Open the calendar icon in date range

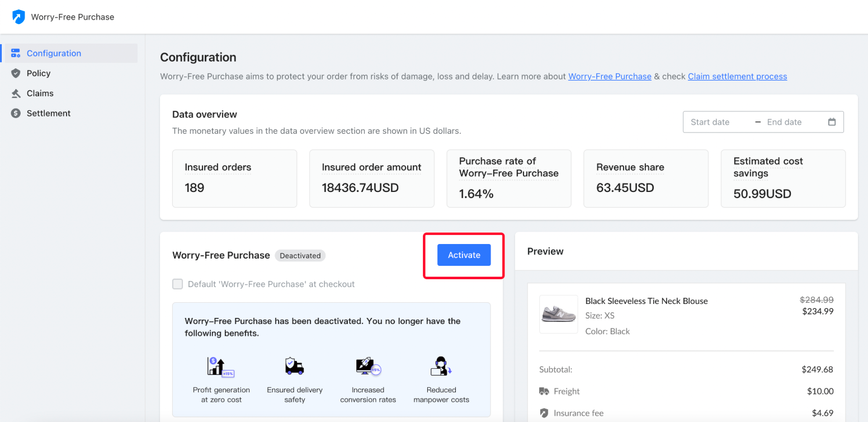(832, 122)
